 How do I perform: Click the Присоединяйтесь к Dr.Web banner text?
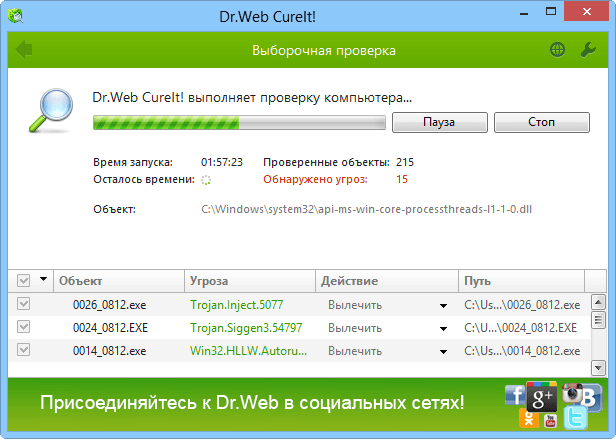[x=252, y=403]
